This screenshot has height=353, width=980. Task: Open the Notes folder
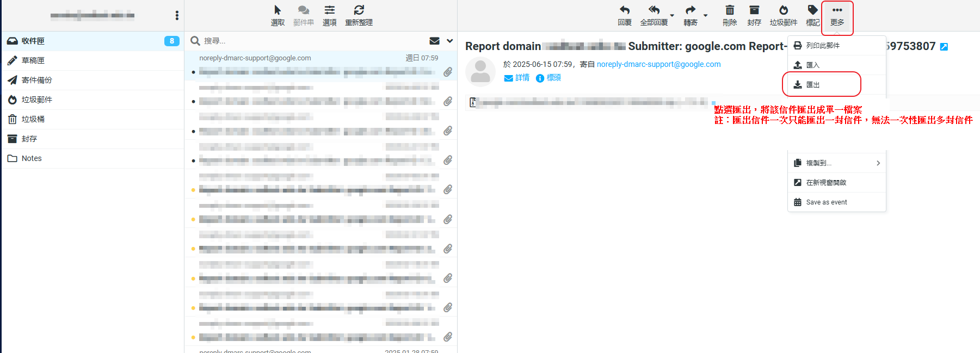pyautogui.click(x=93, y=158)
